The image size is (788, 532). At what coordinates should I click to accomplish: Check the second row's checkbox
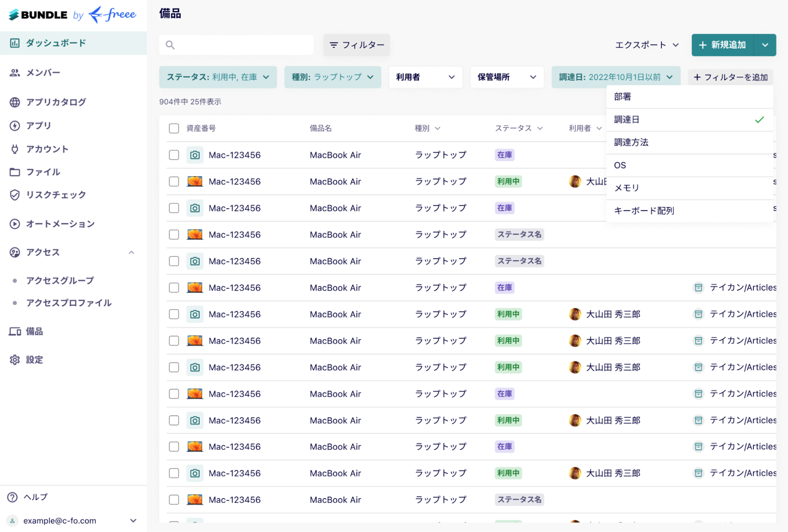click(174, 181)
